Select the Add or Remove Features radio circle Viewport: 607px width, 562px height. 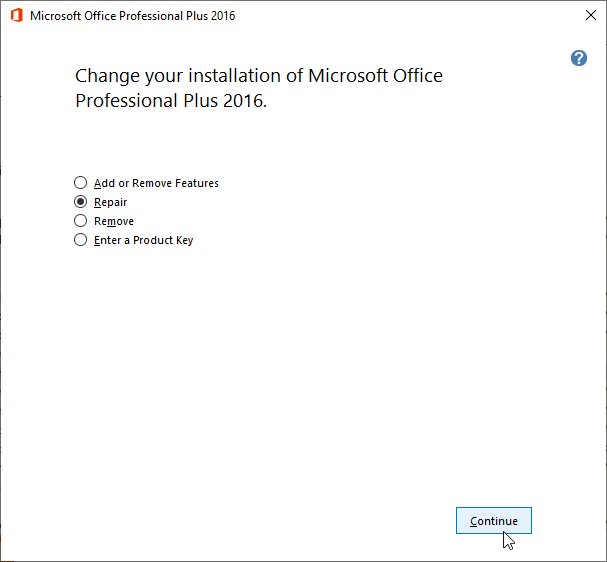(x=81, y=183)
